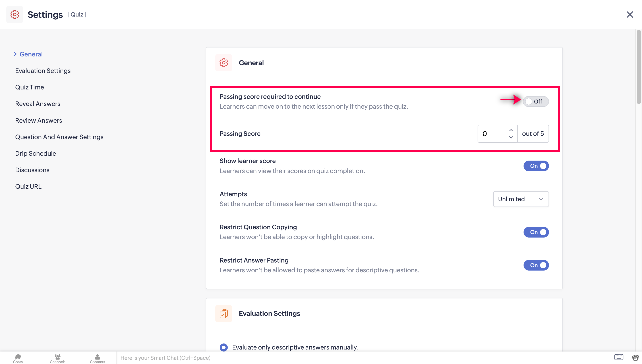The height and width of the screenshot is (364, 642).
Task: Open Question And Answer Settings section
Action: tap(59, 137)
